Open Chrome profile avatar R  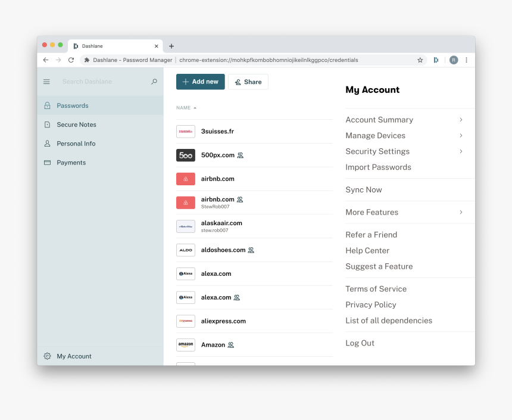(454, 60)
